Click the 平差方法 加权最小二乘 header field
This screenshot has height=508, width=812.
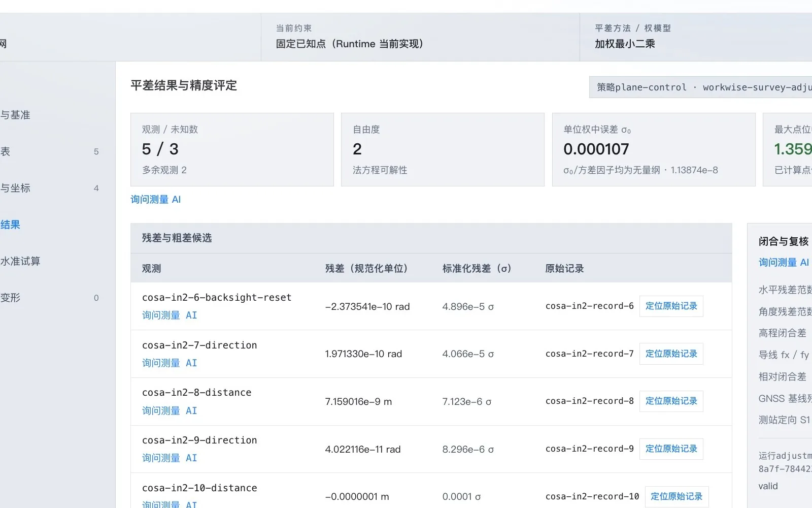(696, 37)
